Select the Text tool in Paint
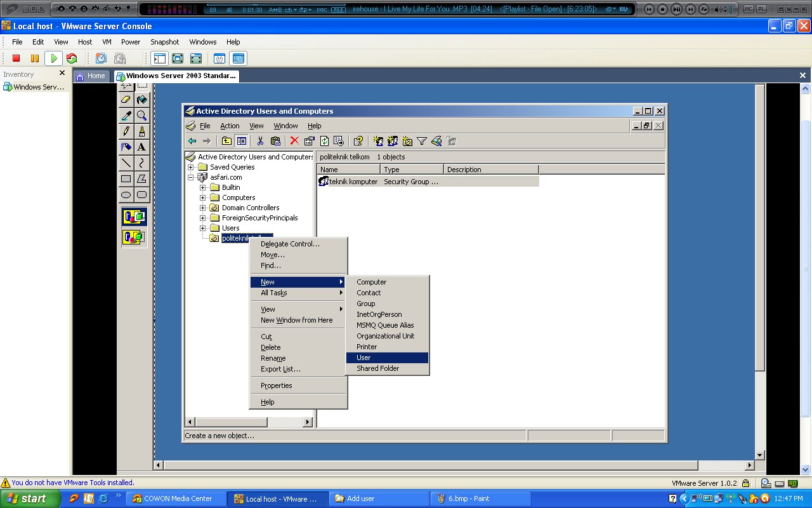The image size is (812, 508). [141, 147]
